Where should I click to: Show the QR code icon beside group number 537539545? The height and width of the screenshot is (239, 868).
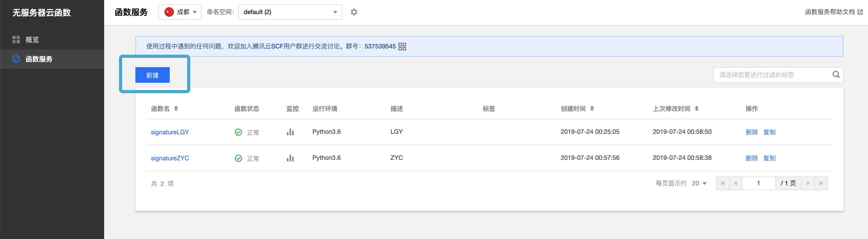402,47
